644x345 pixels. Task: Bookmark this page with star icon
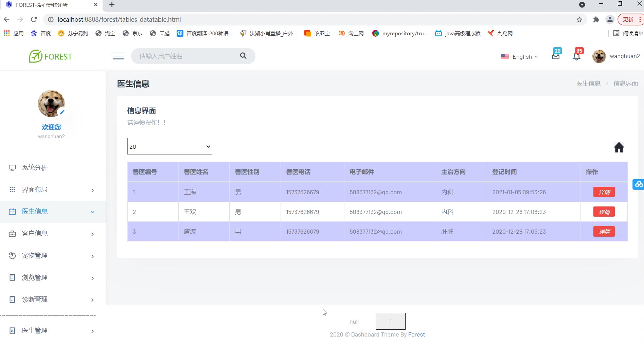pyautogui.click(x=579, y=20)
